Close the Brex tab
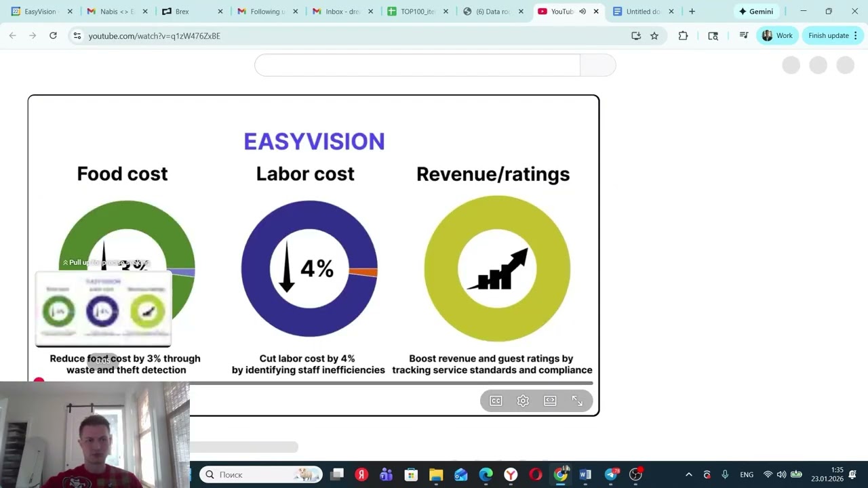The image size is (868, 488). click(220, 12)
